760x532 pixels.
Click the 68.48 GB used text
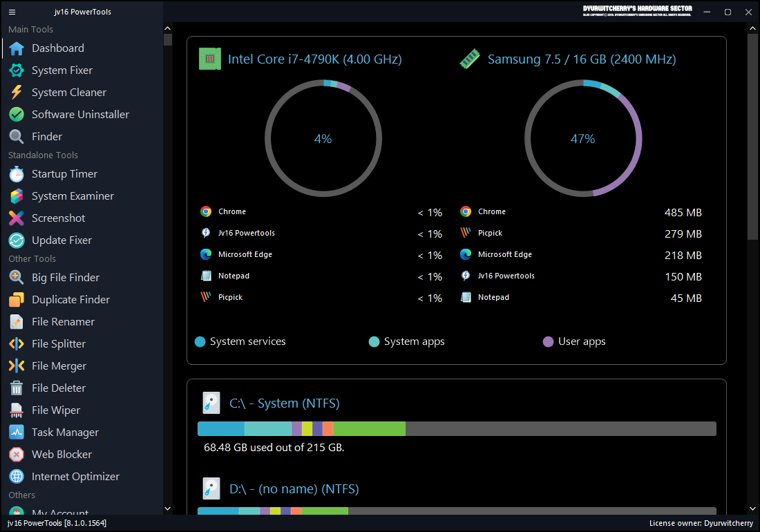[274, 447]
